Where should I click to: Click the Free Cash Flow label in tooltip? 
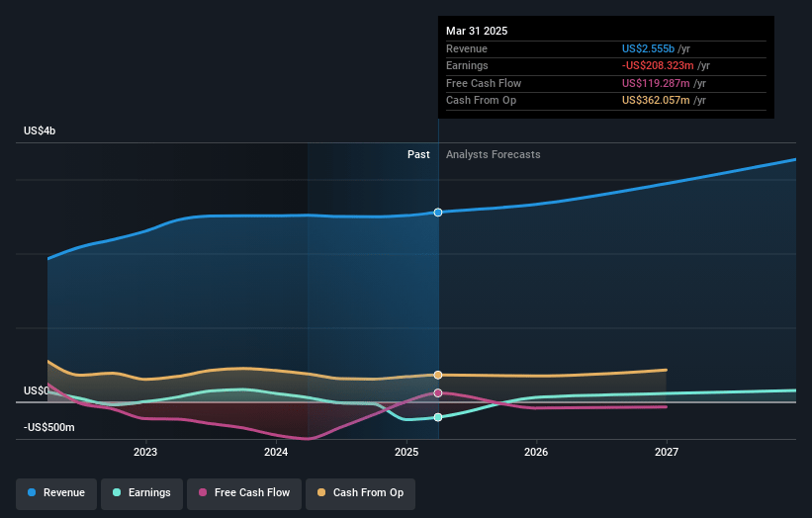pyautogui.click(x=484, y=83)
